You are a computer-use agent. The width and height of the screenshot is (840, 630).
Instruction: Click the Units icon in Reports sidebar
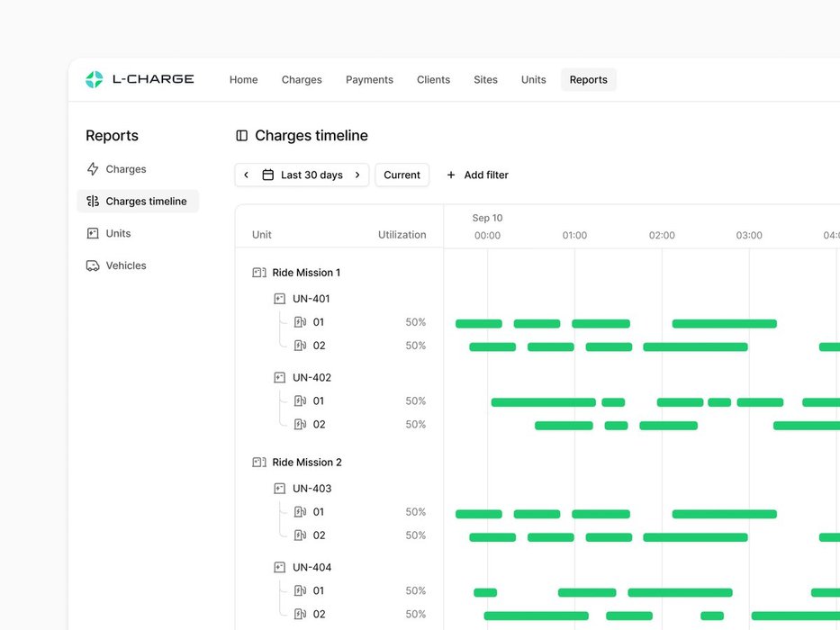pos(93,233)
